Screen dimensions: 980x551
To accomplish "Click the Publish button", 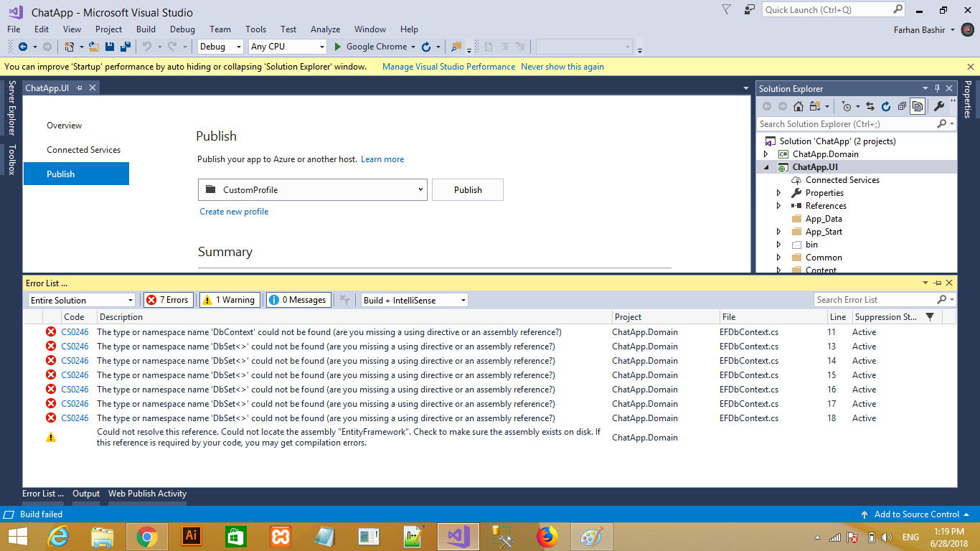I will pos(468,190).
